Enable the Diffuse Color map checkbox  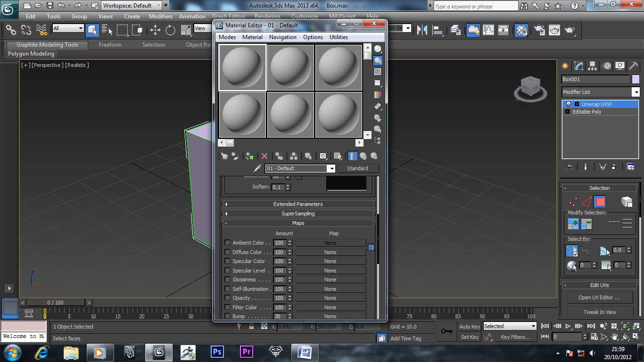point(227,252)
